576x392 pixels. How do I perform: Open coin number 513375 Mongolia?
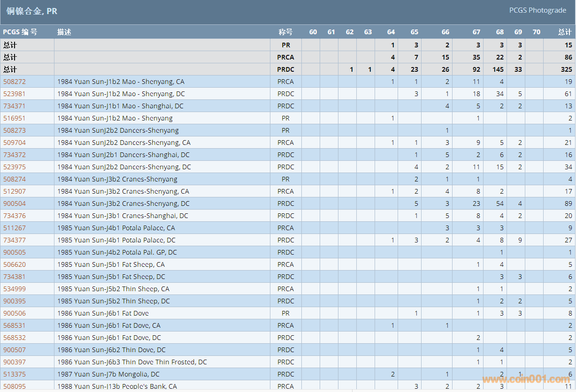click(x=15, y=374)
